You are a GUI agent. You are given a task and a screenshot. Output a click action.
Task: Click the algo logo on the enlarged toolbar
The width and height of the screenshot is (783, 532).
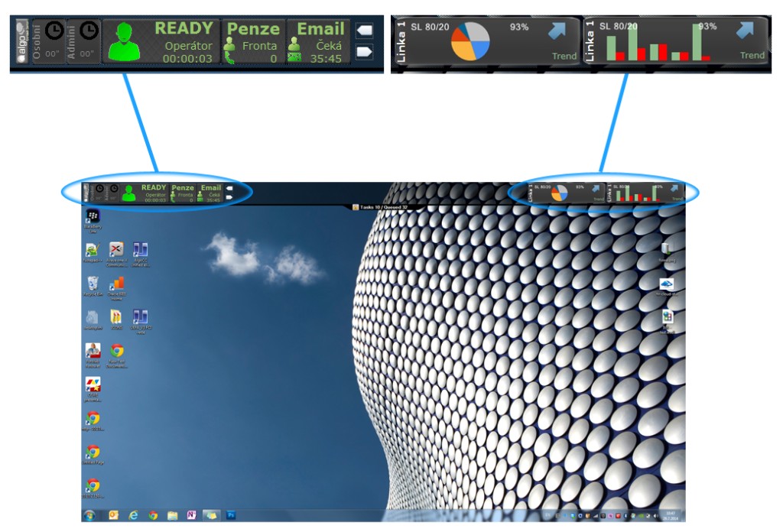click(21, 41)
